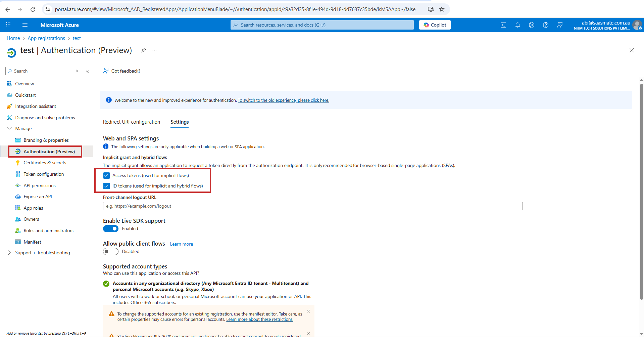The image size is (644, 337).
Task: Expand Support + Troubleshooting section
Action: click(9, 253)
